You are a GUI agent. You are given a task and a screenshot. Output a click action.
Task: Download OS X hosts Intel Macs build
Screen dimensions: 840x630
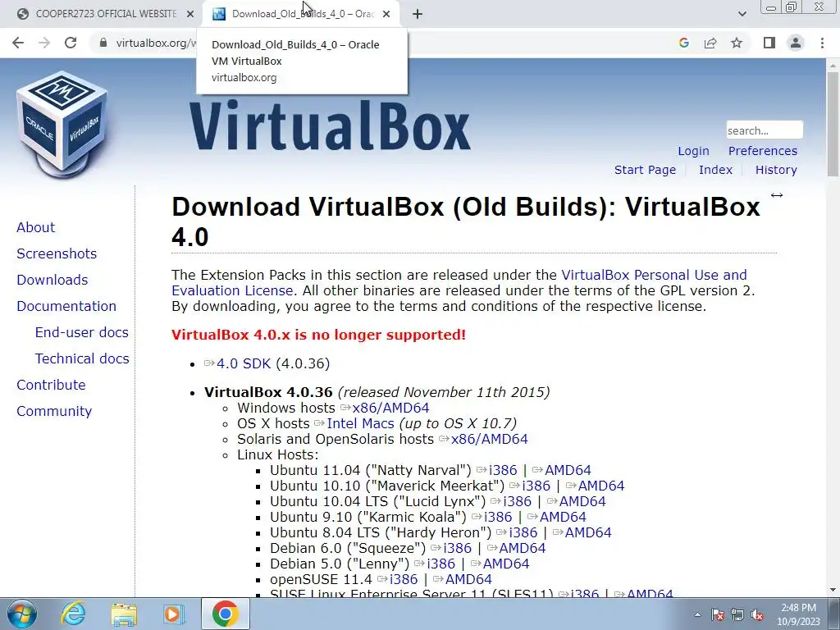point(360,424)
